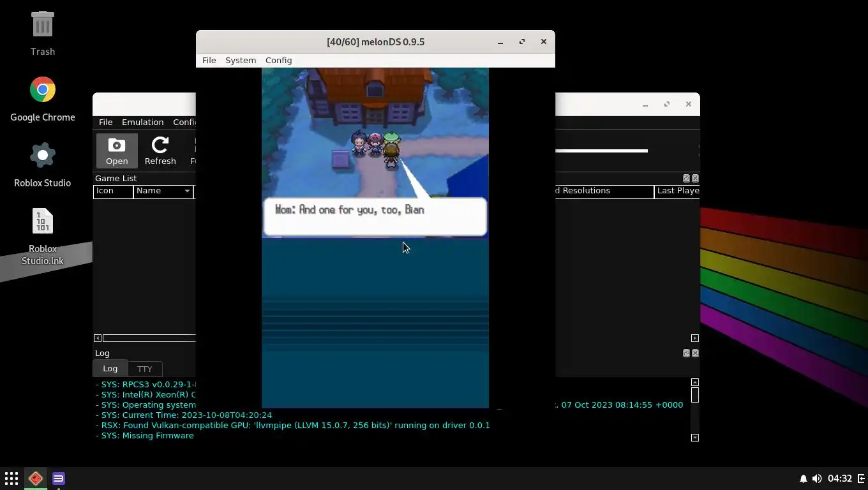Open the RPCS3 File menu

[105, 122]
